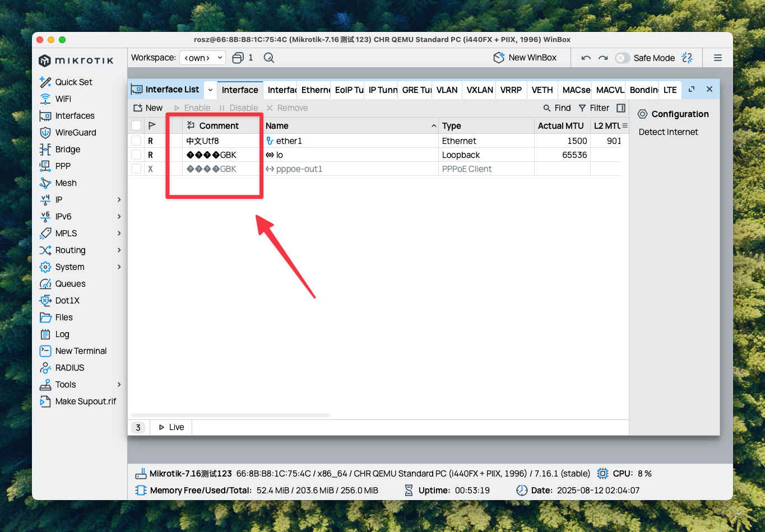Toggle Safe Mode switch
This screenshot has width=765, height=532.
[622, 58]
